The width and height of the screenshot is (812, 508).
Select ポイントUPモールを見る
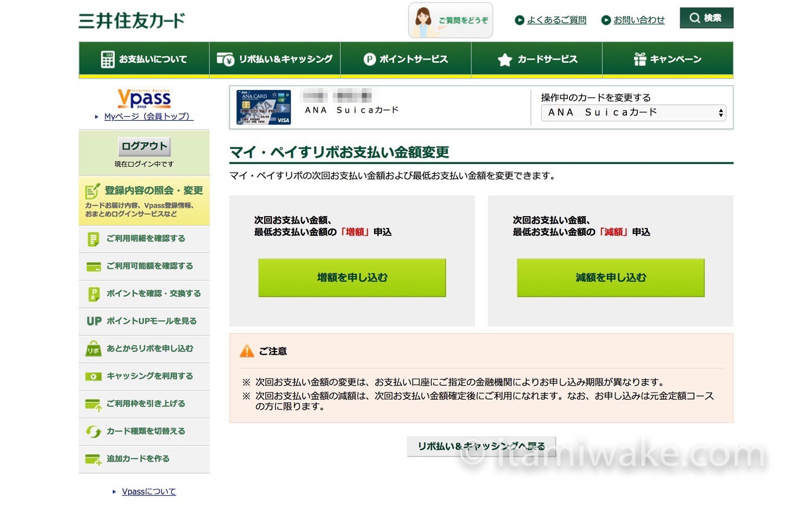pos(144,322)
